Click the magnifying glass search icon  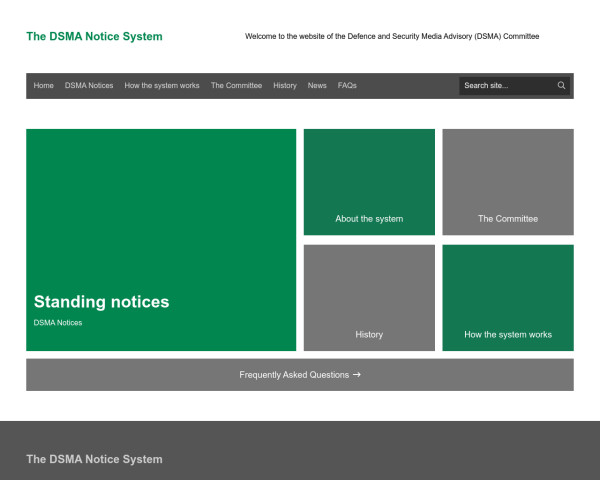coord(562,86)
